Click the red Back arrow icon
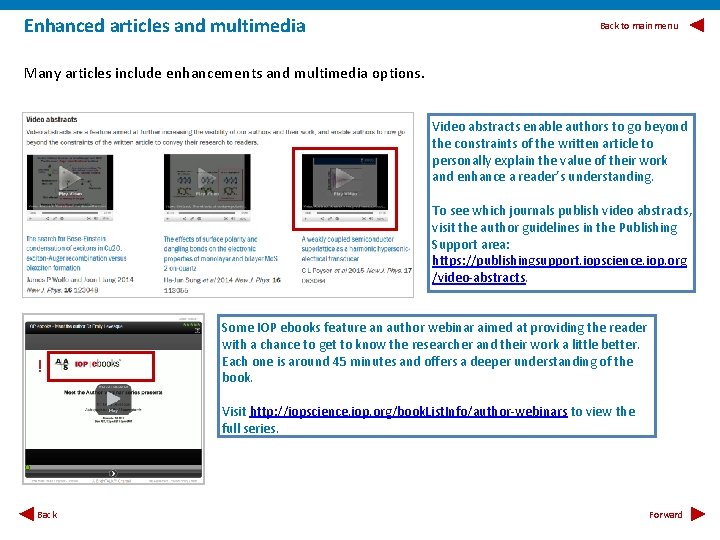 [27, 514]
